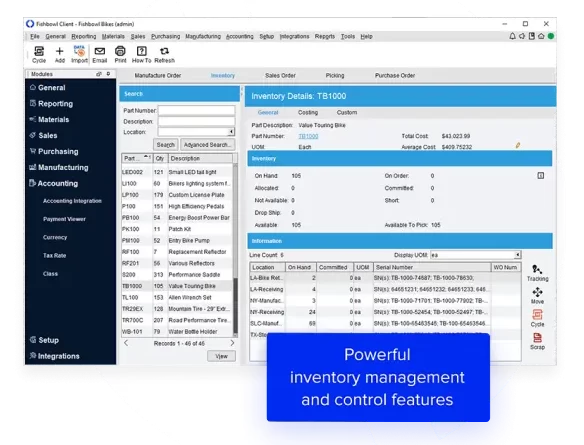Open the Import data tool
Viewport: 584px width, 445px height.
(79, 54)
